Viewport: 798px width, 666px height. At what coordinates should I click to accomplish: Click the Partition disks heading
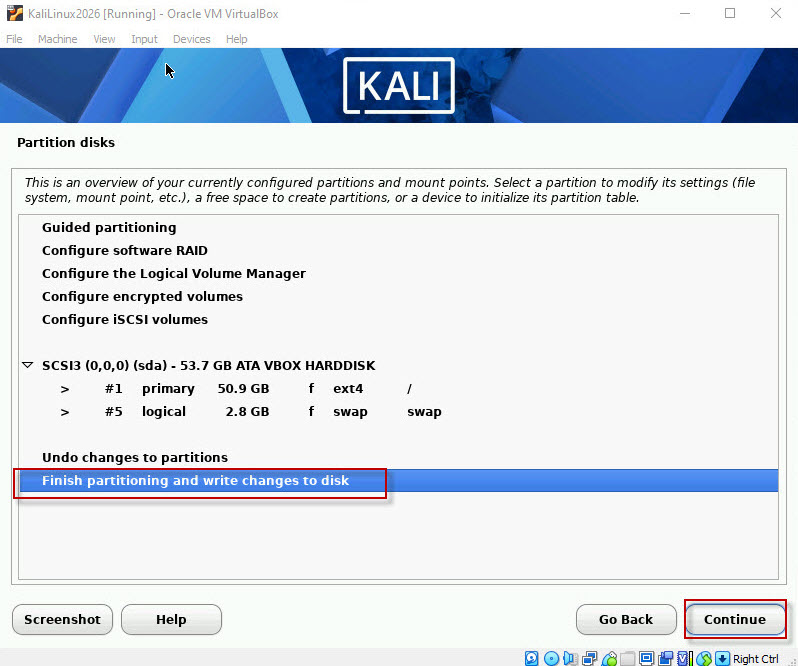[x=66, y=142]
